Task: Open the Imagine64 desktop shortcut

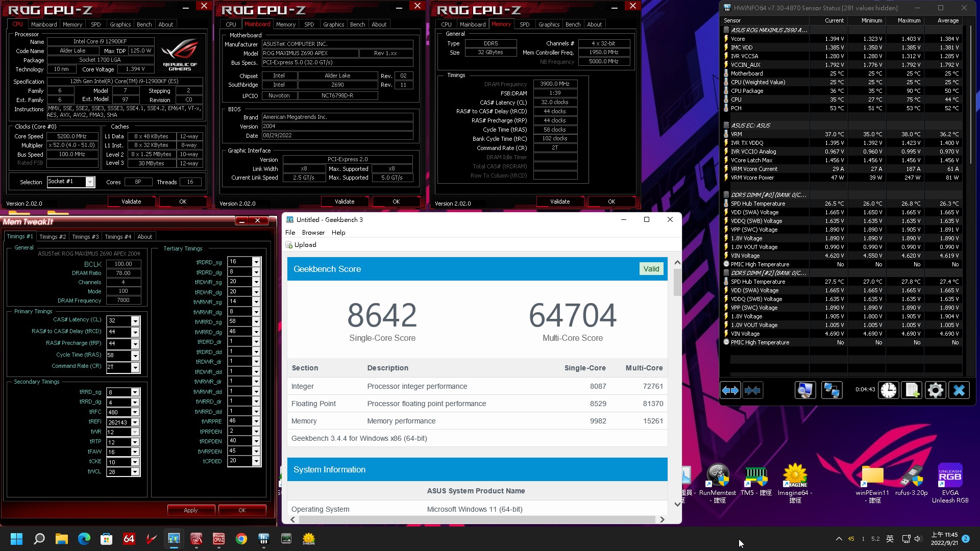Action: (x=795, y=483)
